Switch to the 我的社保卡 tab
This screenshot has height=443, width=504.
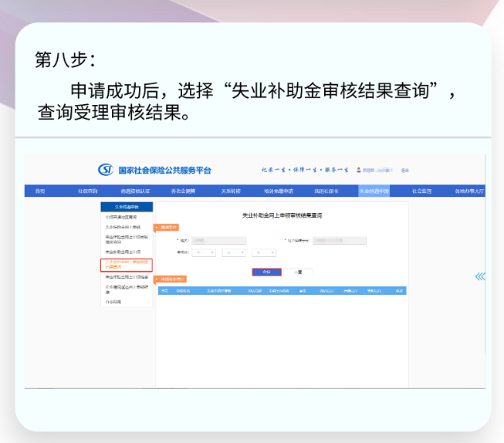point(326,191)
